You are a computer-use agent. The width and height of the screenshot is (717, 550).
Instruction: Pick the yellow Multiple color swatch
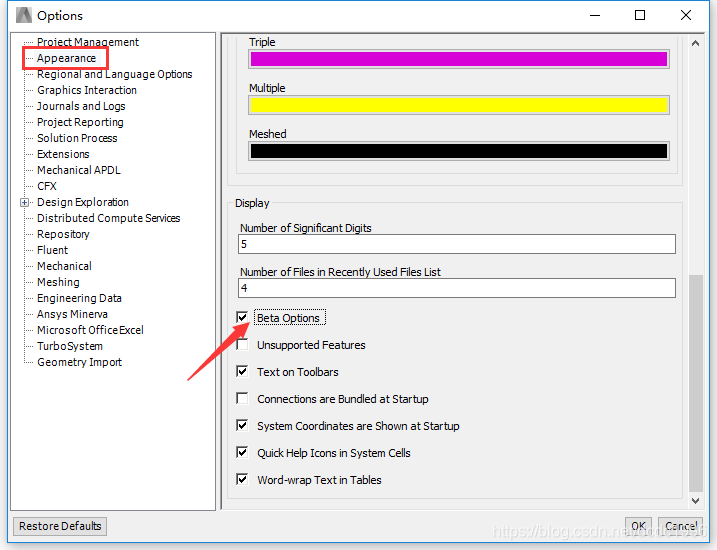[x=458, y=105]
